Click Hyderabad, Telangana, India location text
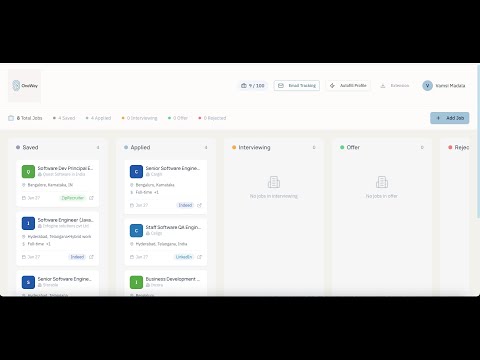Image resolution: width=480 pixels, height=360 pixels. (x=161, y=244)
